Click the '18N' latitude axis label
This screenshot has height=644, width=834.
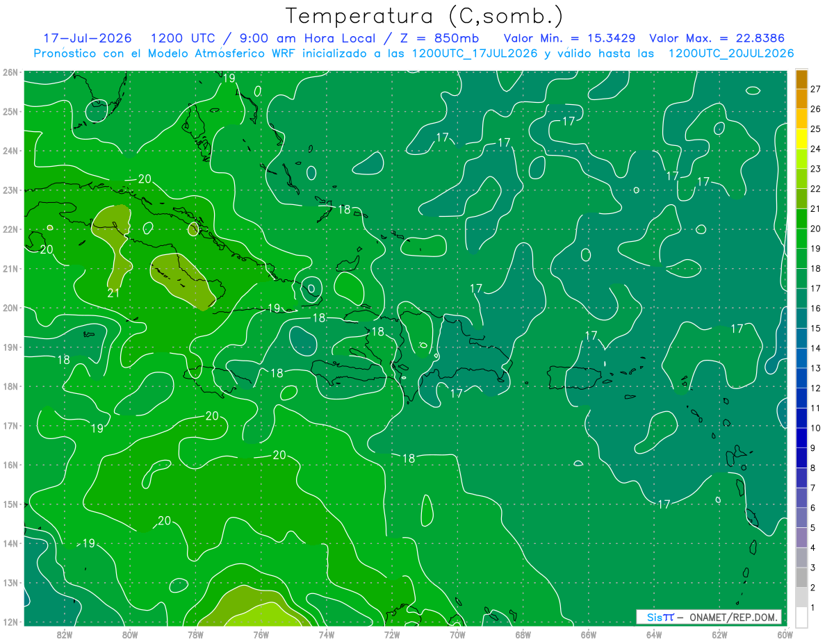tap(10, 386)
